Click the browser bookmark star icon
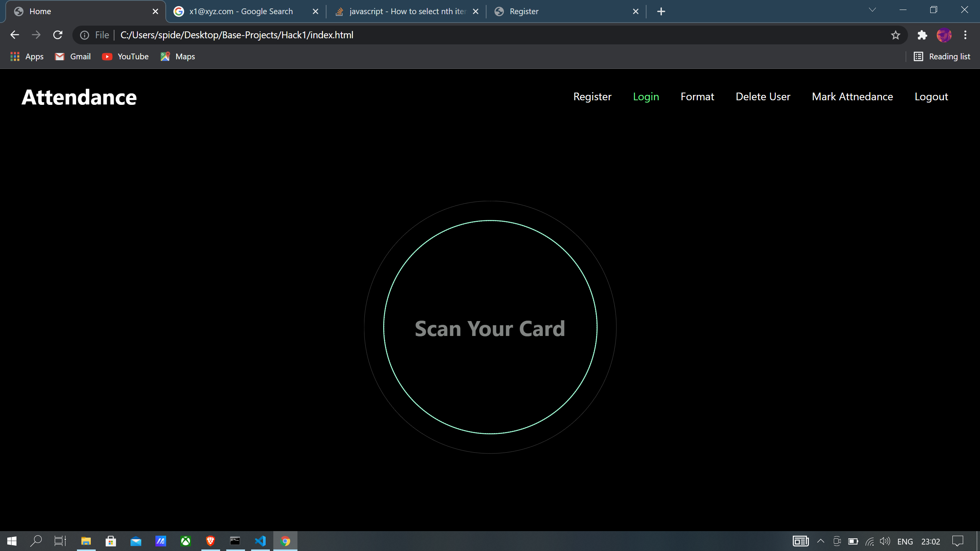Image resolution: width=980 pixels, height=551 pixels. click(896, 35)
